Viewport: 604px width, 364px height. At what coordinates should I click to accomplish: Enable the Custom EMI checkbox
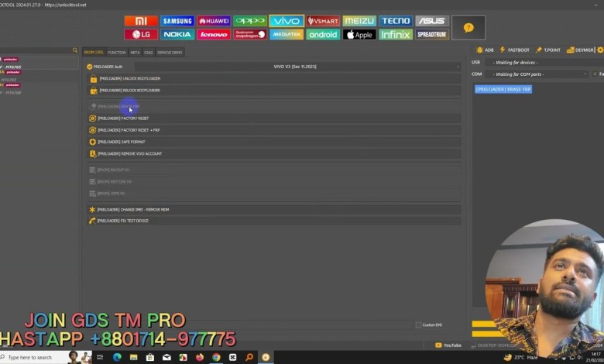click(x=419, y=325)
